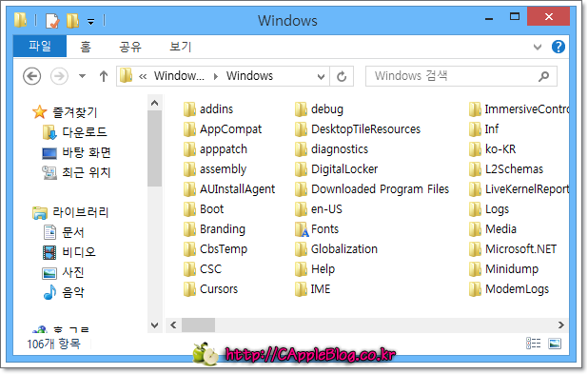
Task: Open the 파일 ribbon tab
Action: (x=40, y=47)
